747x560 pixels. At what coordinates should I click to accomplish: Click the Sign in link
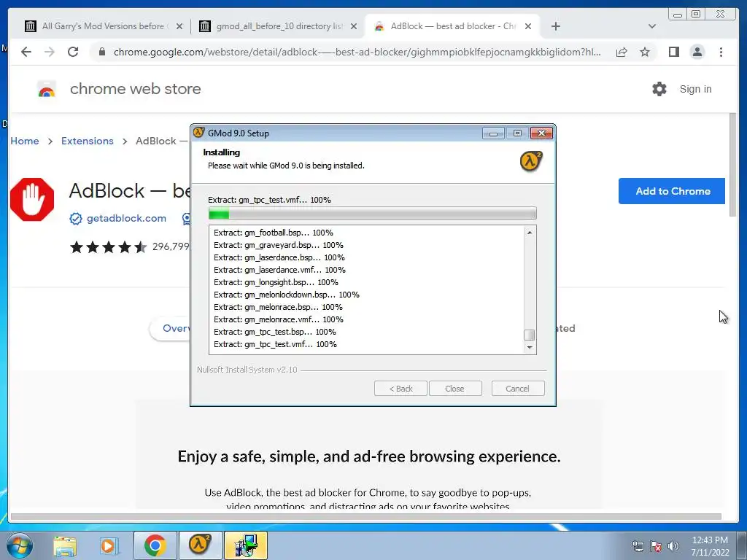click(695, 89)
